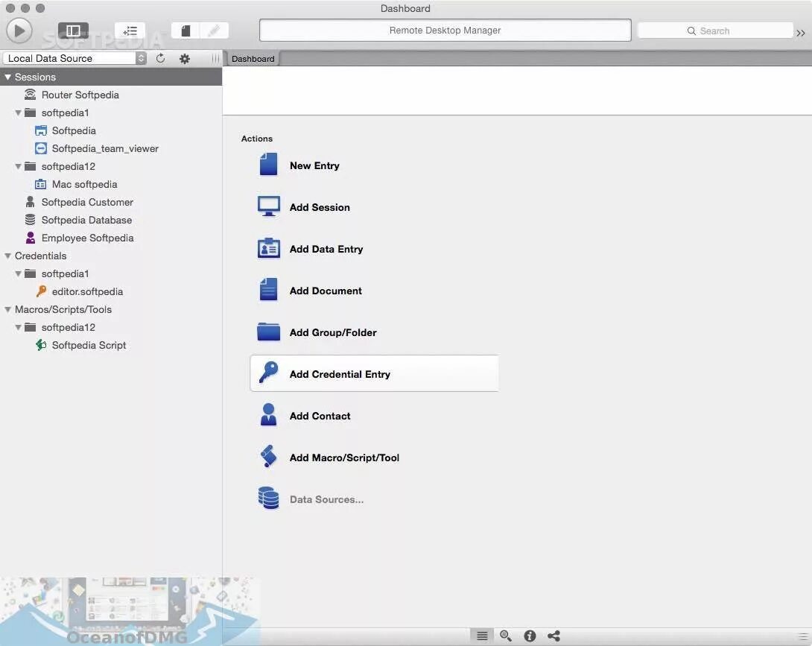Screen dimensions: 812x646
Task: Click the new document toolbar icon
Action: [x=186, y=31]
